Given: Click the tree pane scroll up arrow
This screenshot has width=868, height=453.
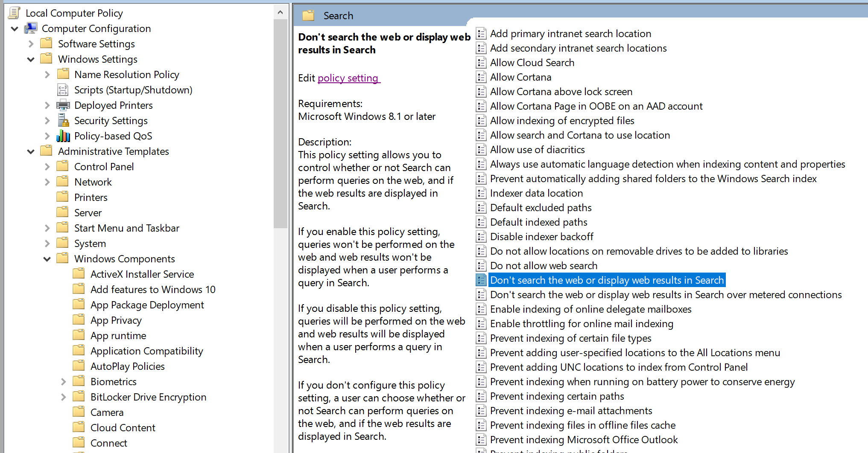Looking at the screenshot, I should point(281,12).
